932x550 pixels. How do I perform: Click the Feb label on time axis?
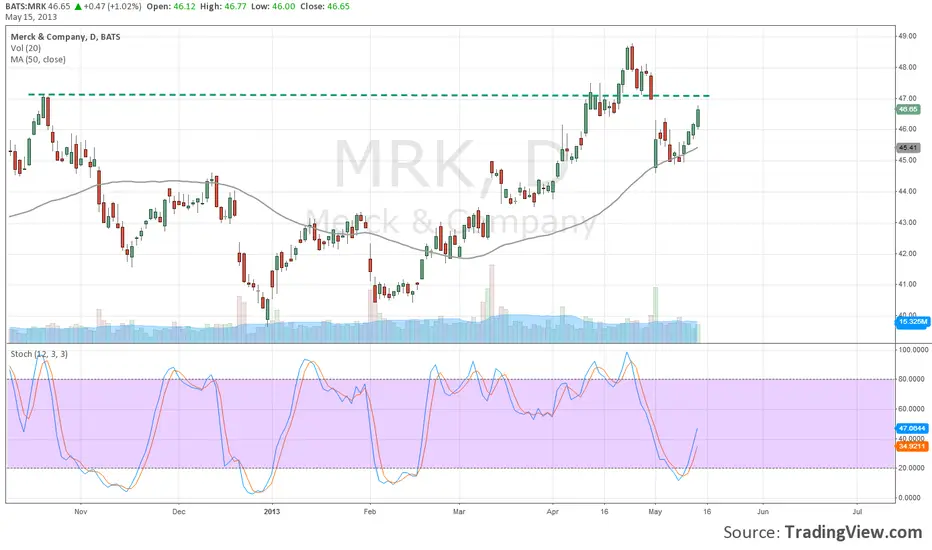pos(370,511)
